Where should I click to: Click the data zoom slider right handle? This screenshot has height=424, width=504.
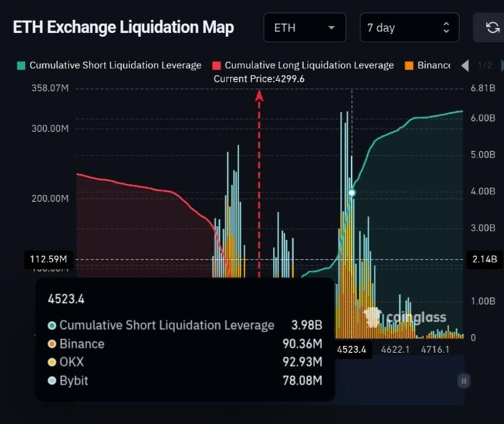tap(463, 381)
